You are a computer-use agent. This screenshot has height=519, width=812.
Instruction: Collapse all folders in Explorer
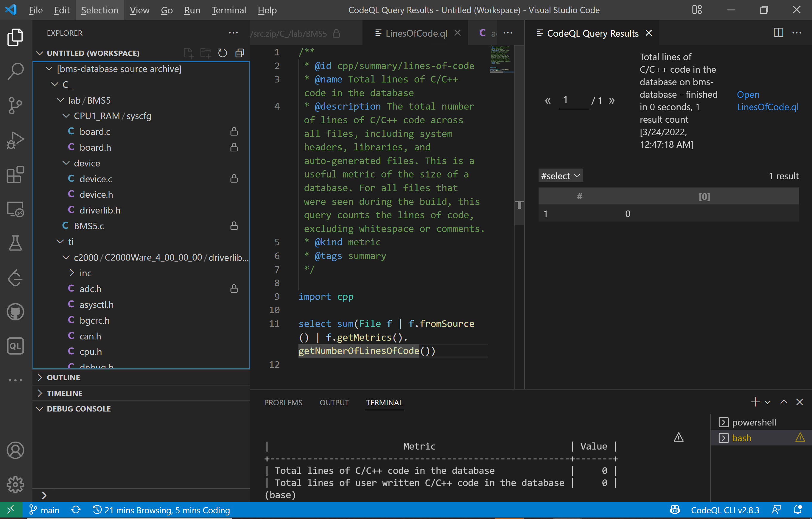pos(240,53)
